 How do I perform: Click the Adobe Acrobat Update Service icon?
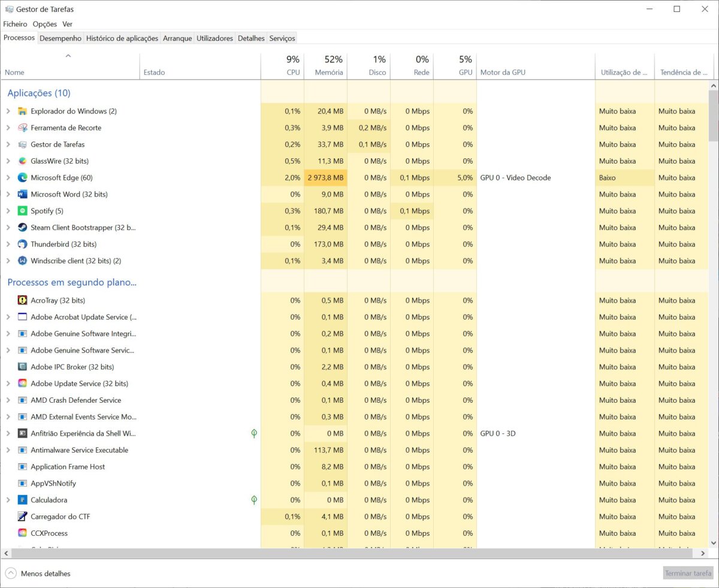(22, 317)
